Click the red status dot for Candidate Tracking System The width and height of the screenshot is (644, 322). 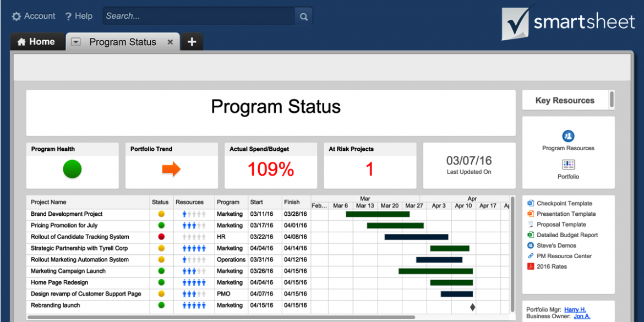[160, 237]
